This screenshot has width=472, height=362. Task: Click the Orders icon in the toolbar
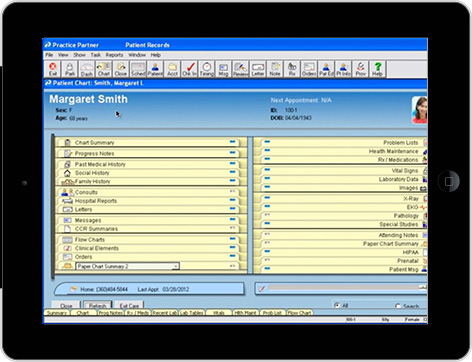pos(309,69)
